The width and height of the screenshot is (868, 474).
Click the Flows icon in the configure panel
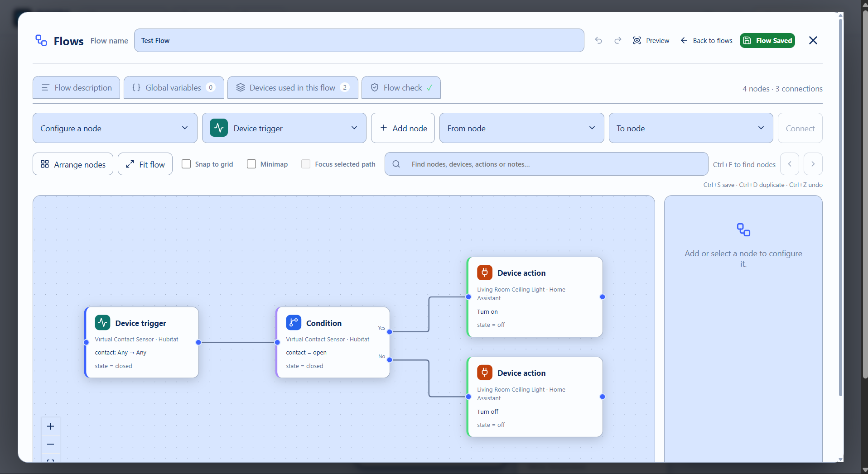[743, 230]
